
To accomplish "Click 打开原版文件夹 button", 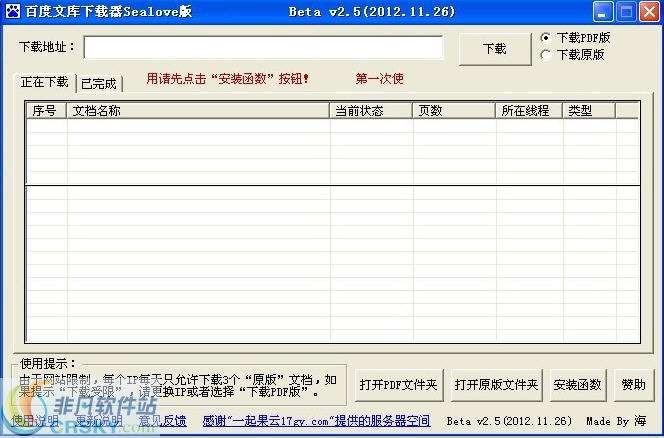I will (496, 385).
